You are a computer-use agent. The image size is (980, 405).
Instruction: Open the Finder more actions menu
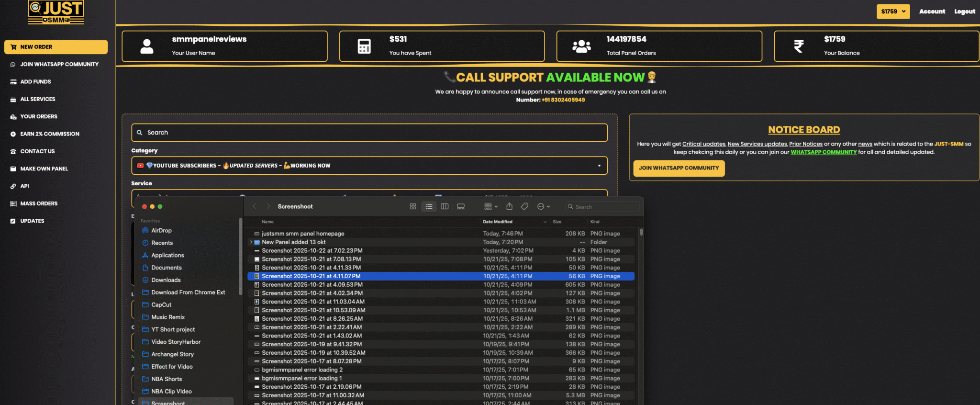click(x=544, y=206)
